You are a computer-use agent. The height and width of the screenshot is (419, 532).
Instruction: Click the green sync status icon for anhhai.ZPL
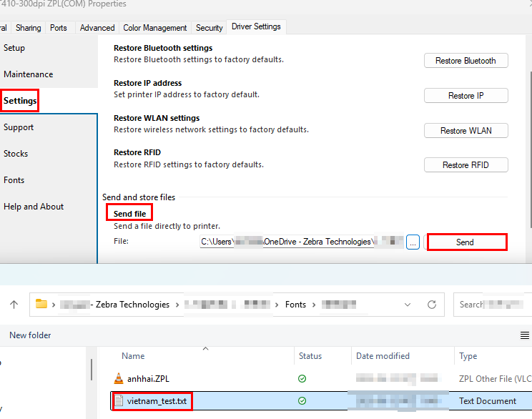click(302, 378)
